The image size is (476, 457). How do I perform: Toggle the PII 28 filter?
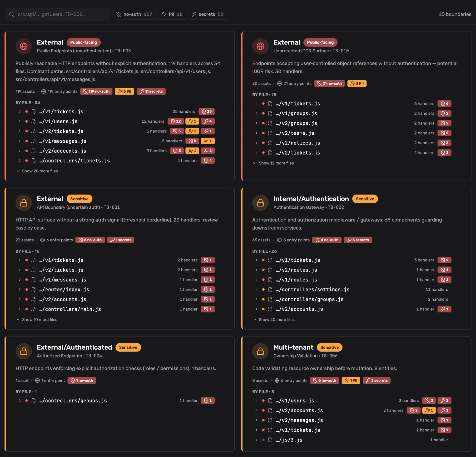tap(172, 14)
